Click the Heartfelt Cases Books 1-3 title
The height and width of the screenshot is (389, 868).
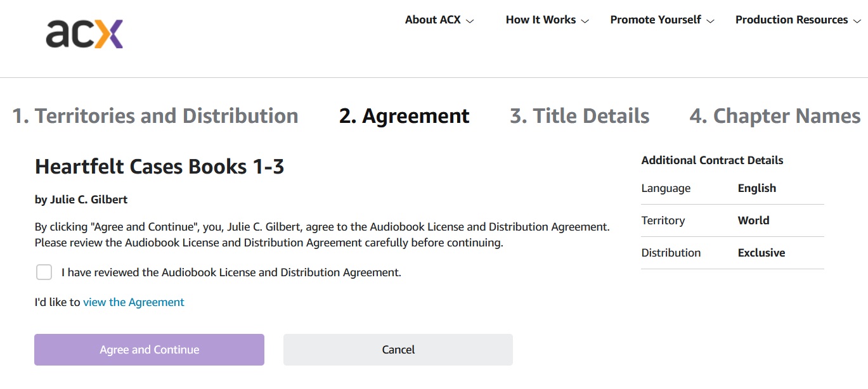click(160, 167)
